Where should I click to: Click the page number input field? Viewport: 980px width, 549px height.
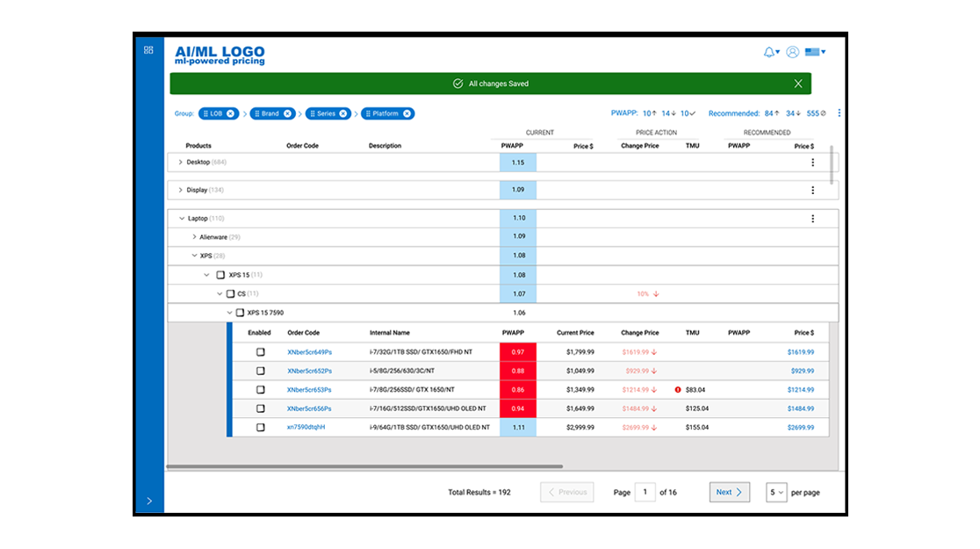pos(645,493)
